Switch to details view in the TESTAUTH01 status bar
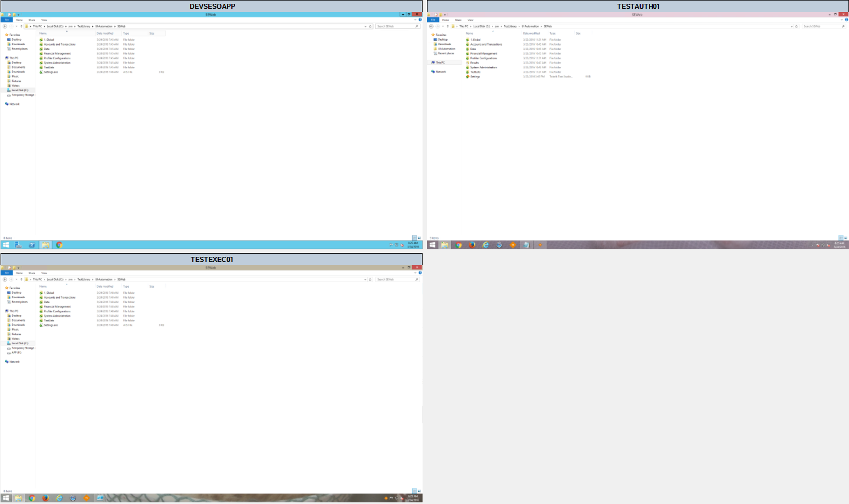 click(x=841, y=238)
